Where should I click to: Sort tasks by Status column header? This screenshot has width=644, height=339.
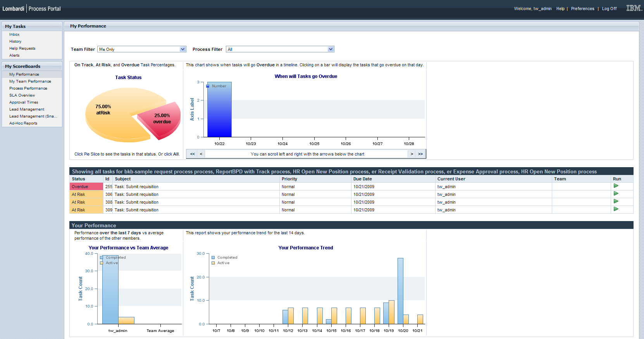(x=86, y=179)
